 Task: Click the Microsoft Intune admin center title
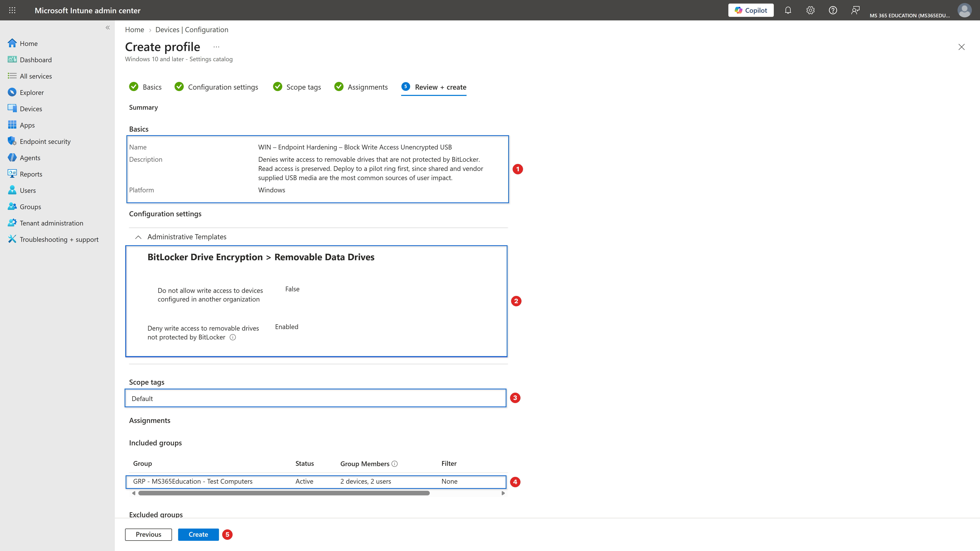point(87,11)
